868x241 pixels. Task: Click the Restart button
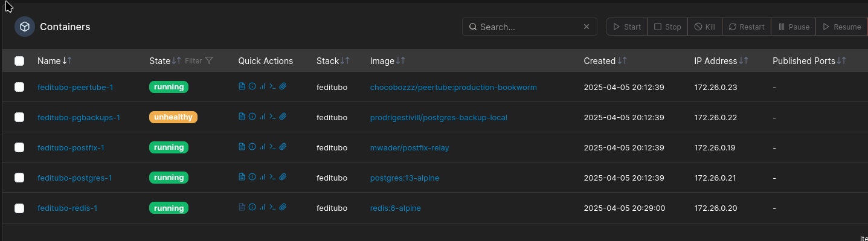tap(747, 27)
